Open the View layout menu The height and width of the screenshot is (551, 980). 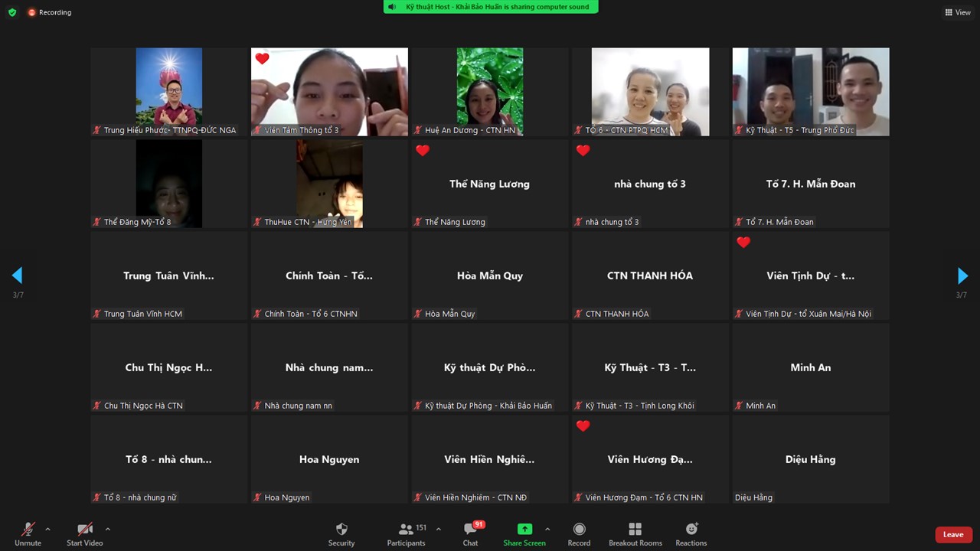958,12
